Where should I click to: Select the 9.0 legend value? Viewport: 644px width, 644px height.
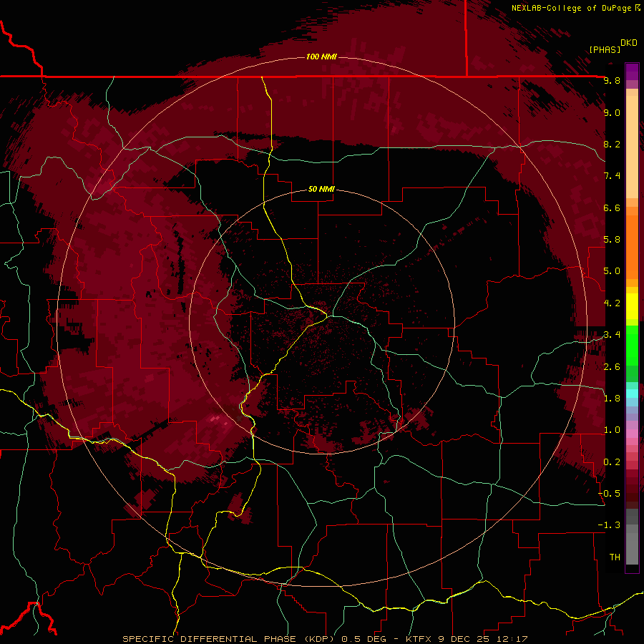pos(612,112)
